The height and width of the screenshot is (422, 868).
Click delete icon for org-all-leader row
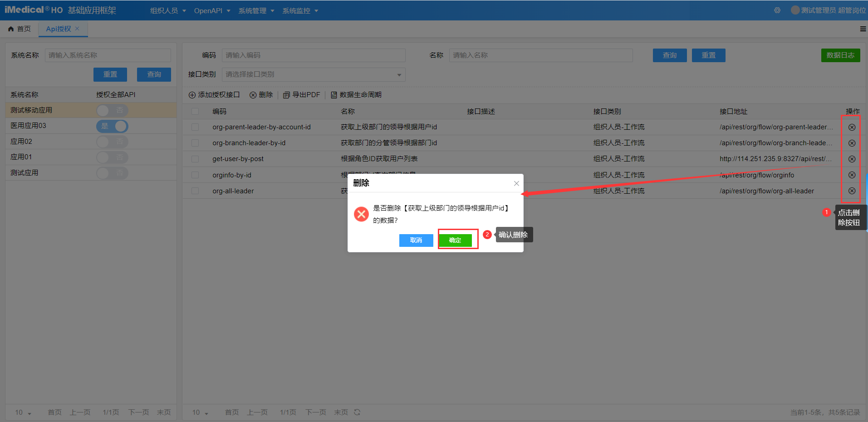pos(852,191)
